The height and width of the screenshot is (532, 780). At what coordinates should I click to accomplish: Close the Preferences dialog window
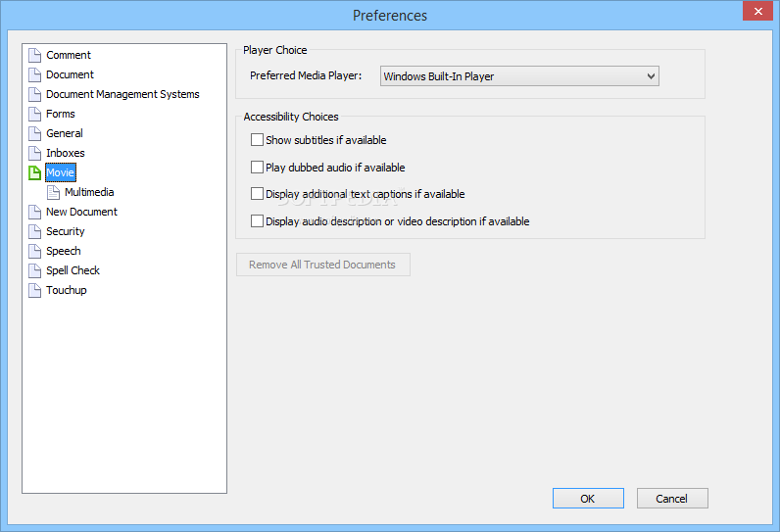tap(757, 11)
